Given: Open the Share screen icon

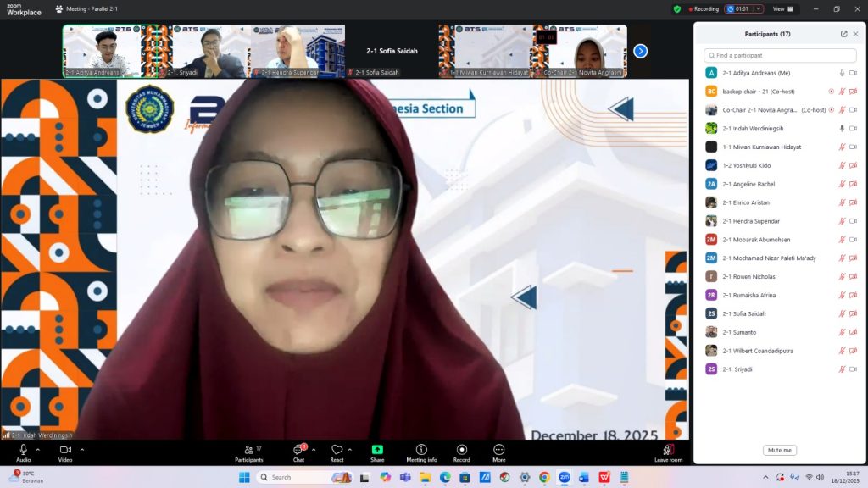Looking at the screenshot, I should click(x=377, y=450).
